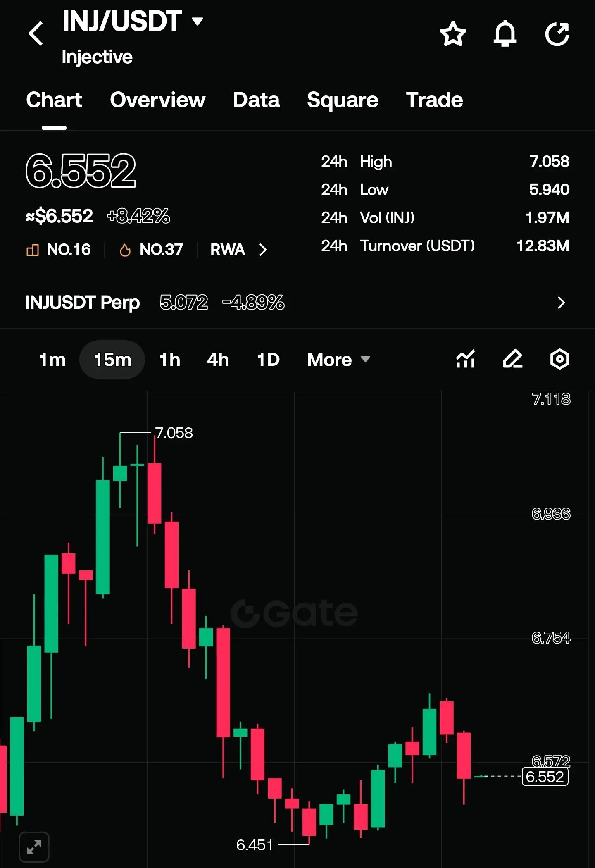Tap the back arrow icon

[36, 33]
